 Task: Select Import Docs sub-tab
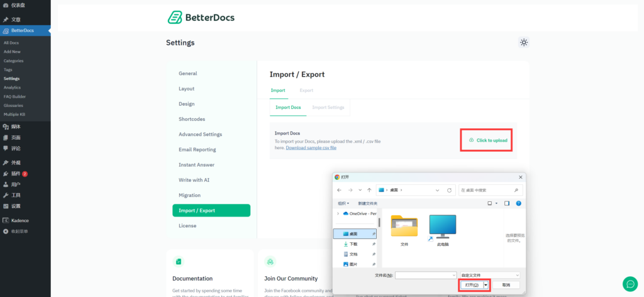[288, 107]
